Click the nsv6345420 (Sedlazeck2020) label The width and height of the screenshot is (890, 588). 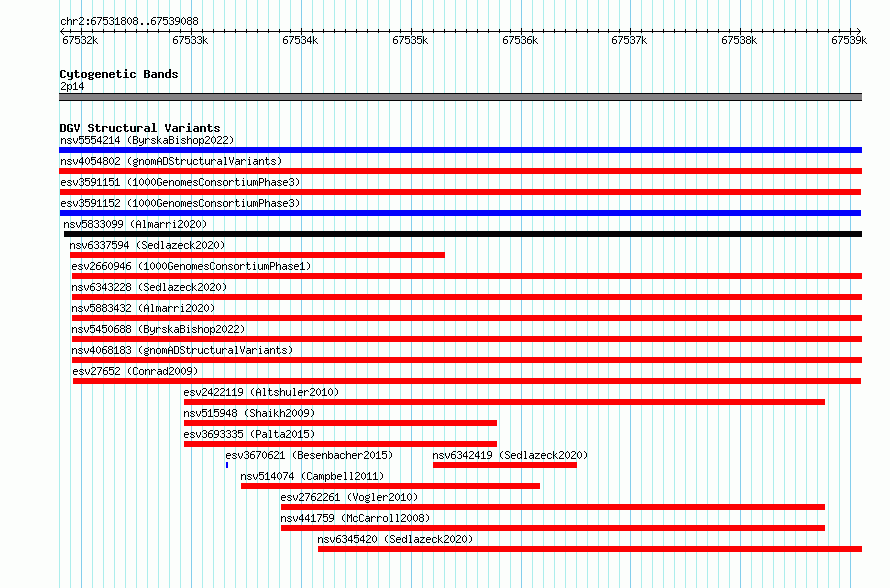tap(395, 539)
